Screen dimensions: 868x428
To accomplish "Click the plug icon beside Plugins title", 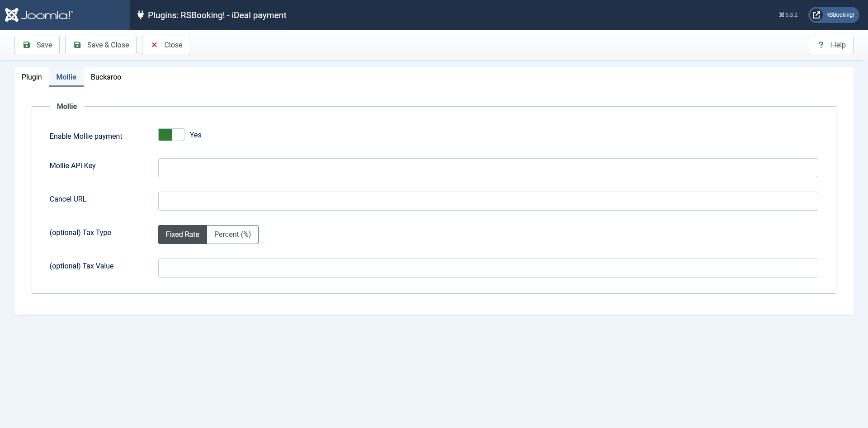I will coord(141,15).
